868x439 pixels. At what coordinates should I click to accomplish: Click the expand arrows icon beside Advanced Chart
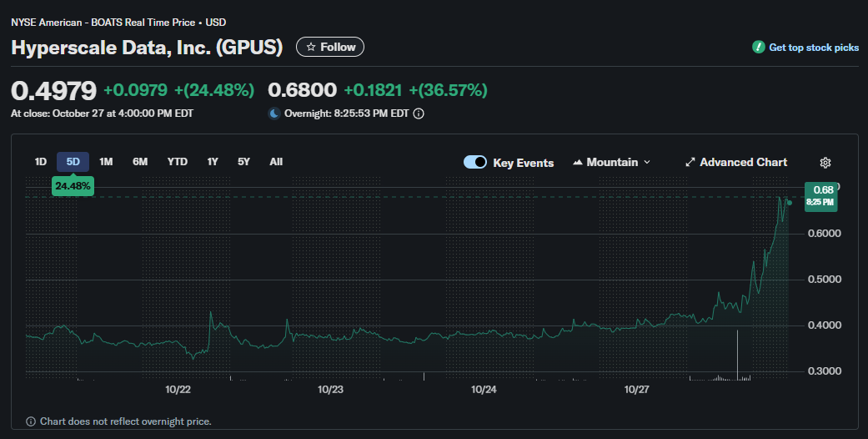pos(690,163)
